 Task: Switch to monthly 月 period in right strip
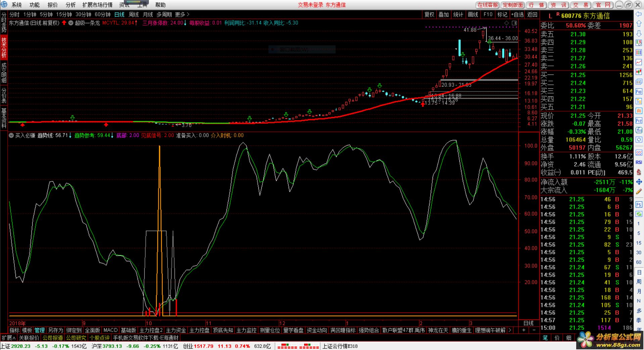click(x=639, y=291)
